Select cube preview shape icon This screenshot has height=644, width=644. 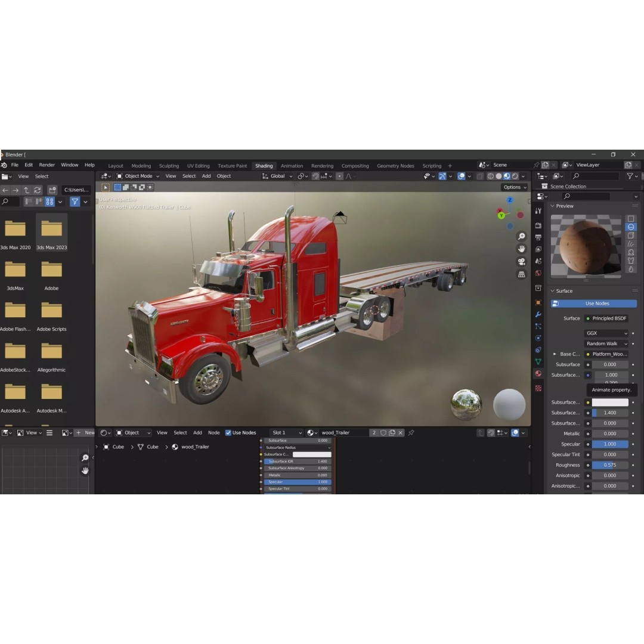(631, 236)
